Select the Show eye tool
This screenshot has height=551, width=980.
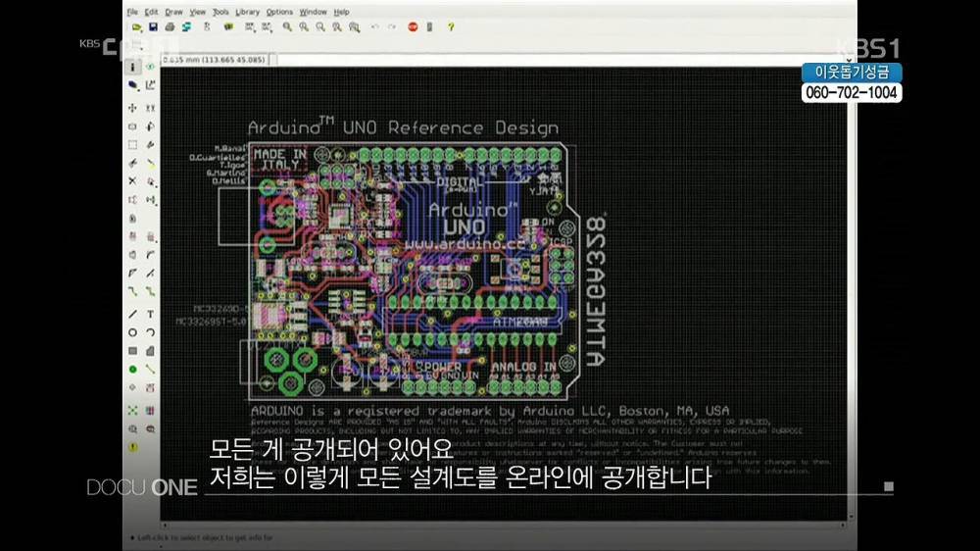150,67
